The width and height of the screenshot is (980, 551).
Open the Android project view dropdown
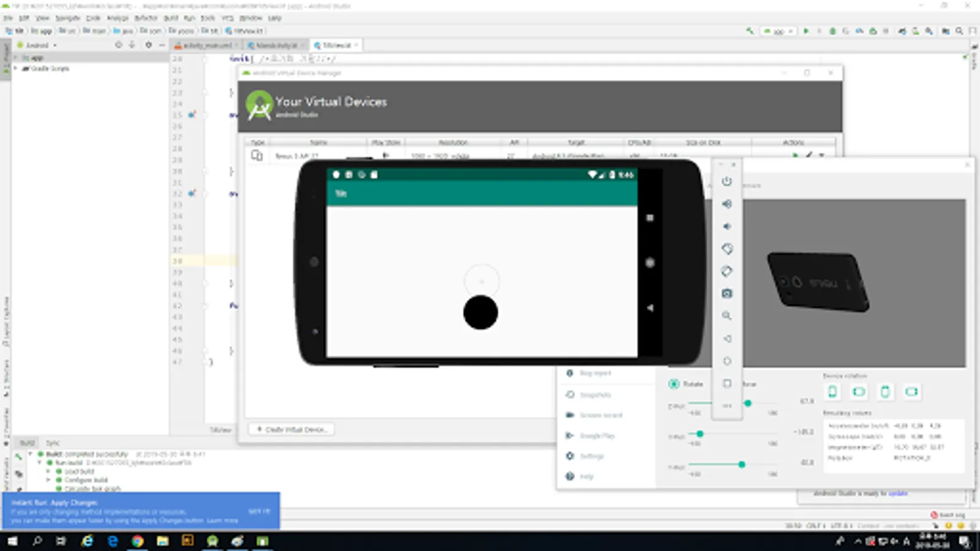point(38,45)
